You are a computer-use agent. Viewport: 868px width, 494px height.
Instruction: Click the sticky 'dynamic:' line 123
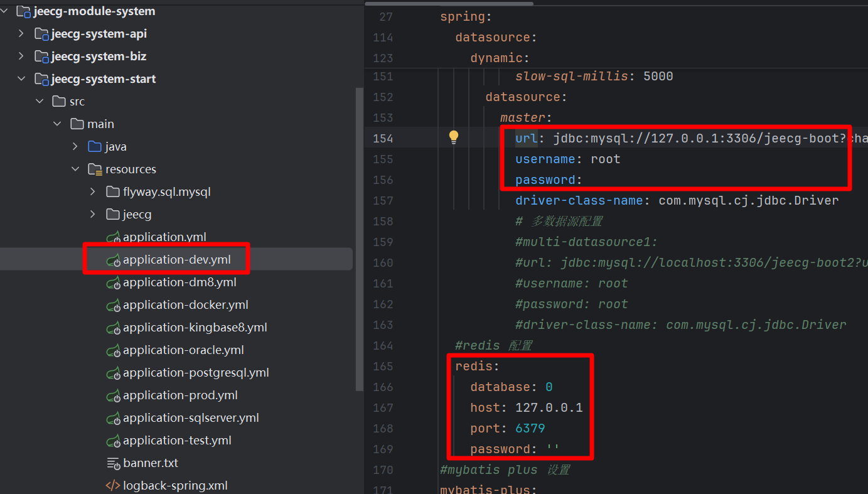(x=500, y=58)
